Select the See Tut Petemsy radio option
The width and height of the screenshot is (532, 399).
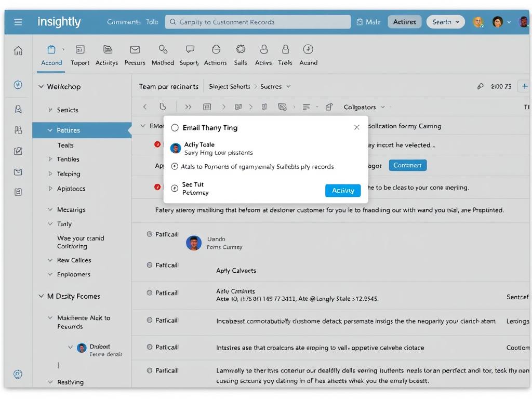[x=175, y=188]
